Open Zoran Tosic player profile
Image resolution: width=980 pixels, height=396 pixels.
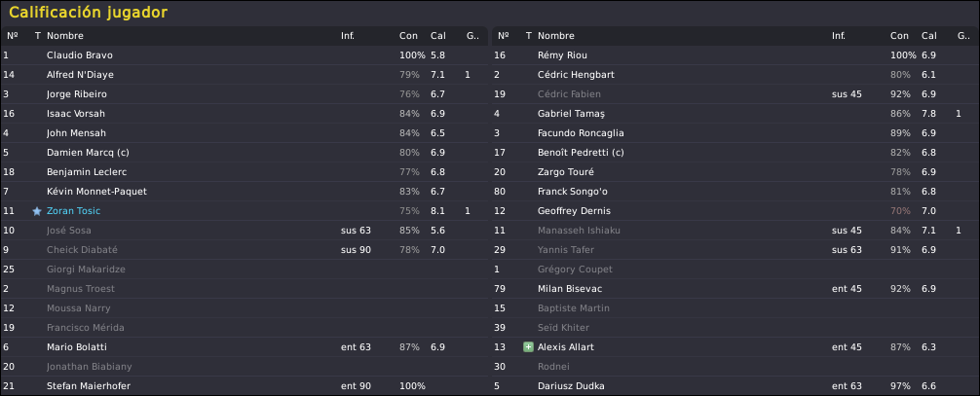pyautogui.click(x=73, y=211)
